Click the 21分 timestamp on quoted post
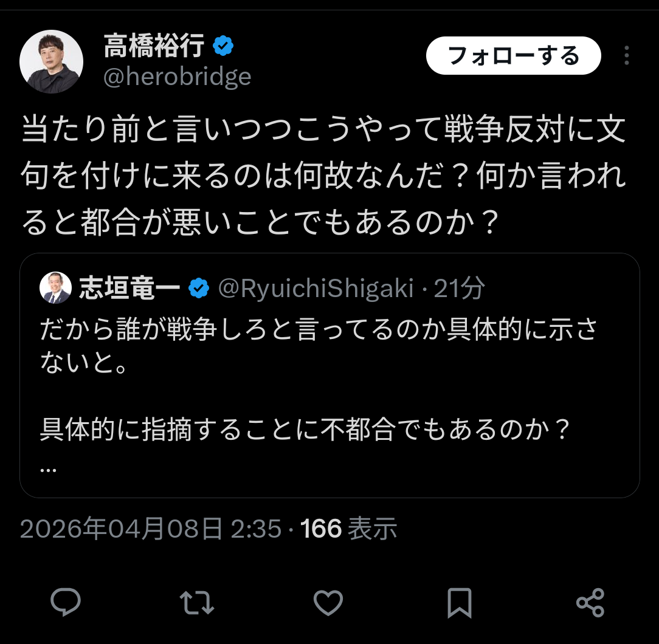The height and width of the screenshot is (644, 659). (459, 289)
